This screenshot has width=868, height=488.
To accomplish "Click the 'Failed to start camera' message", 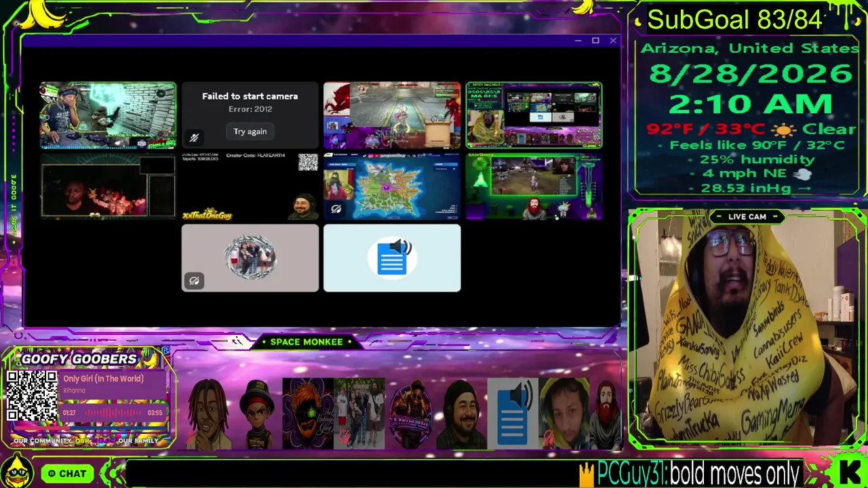I will 250,96.
